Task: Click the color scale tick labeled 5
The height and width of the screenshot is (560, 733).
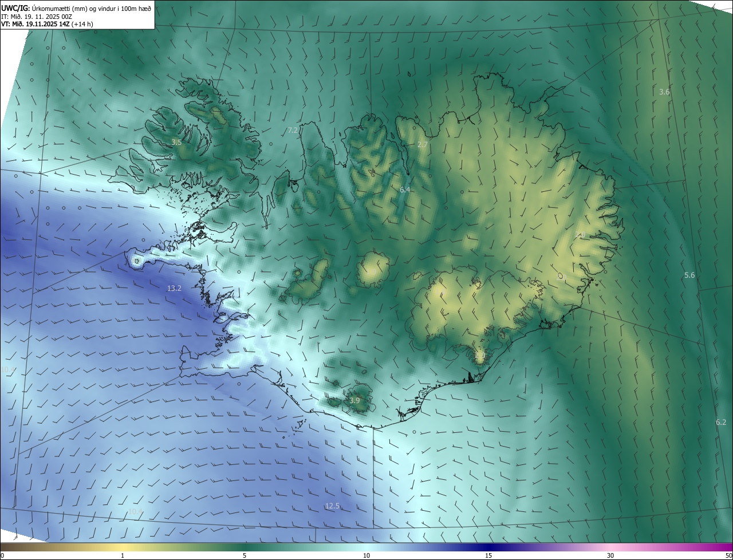Action: 245,555
